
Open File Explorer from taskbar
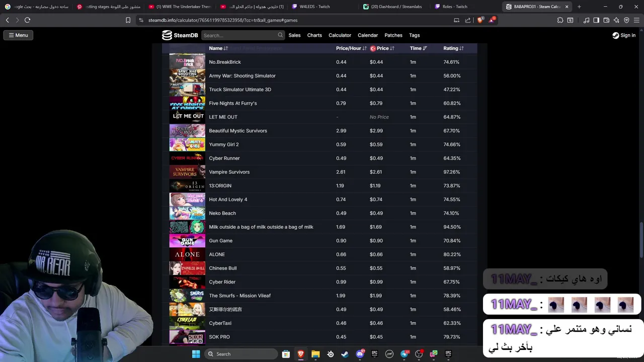(x=315, y=354)
